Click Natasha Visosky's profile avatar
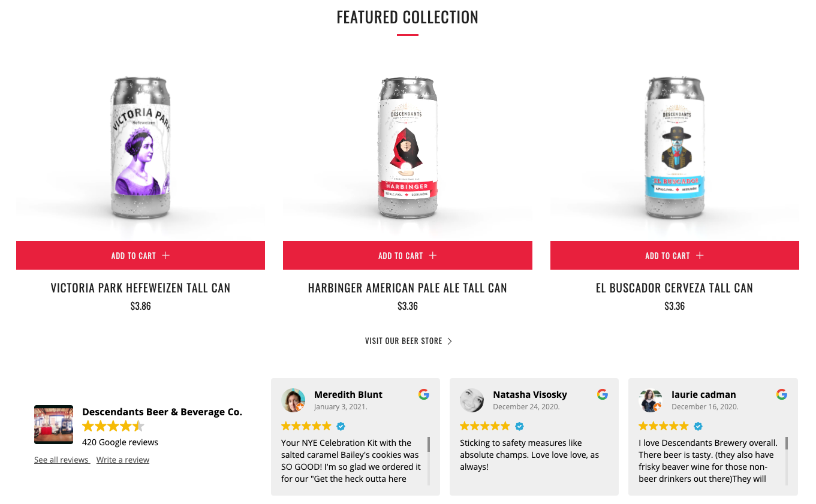816x504 pixels. click(x=472, y=400)
